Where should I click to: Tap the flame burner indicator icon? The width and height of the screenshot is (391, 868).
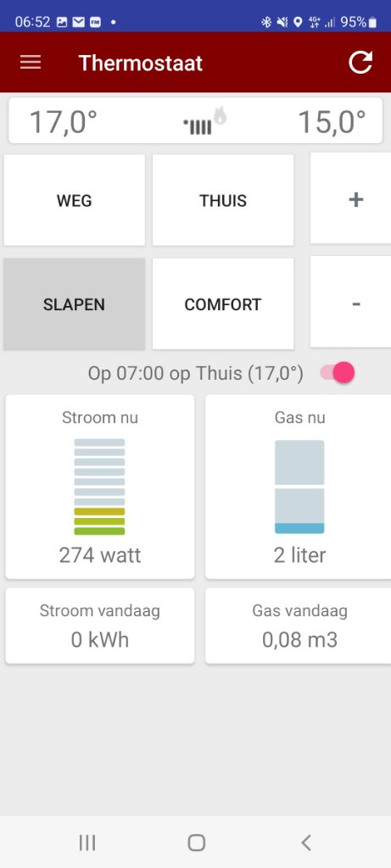click(221, 115)
